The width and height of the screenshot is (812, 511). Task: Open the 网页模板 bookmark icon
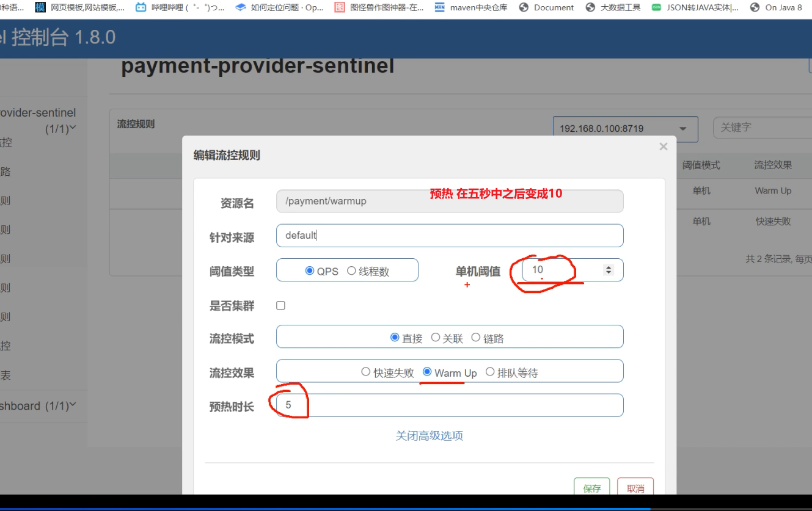(x=40, y=7)
